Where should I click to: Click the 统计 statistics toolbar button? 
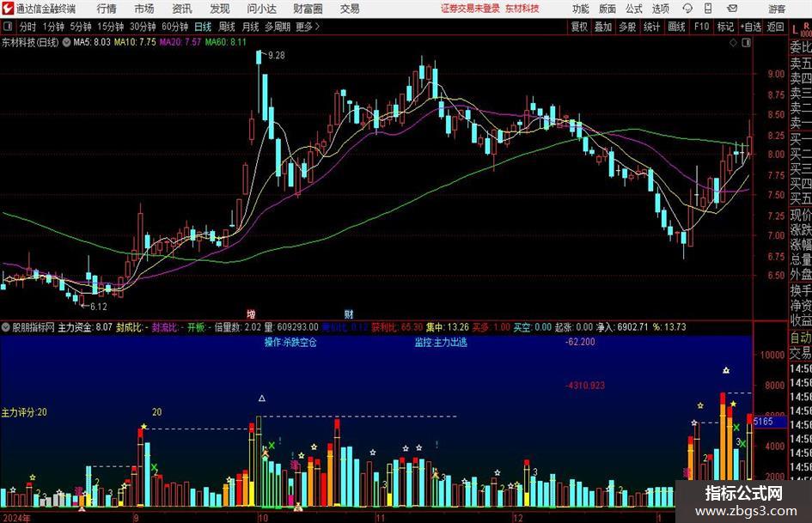[x=651, y=27]
